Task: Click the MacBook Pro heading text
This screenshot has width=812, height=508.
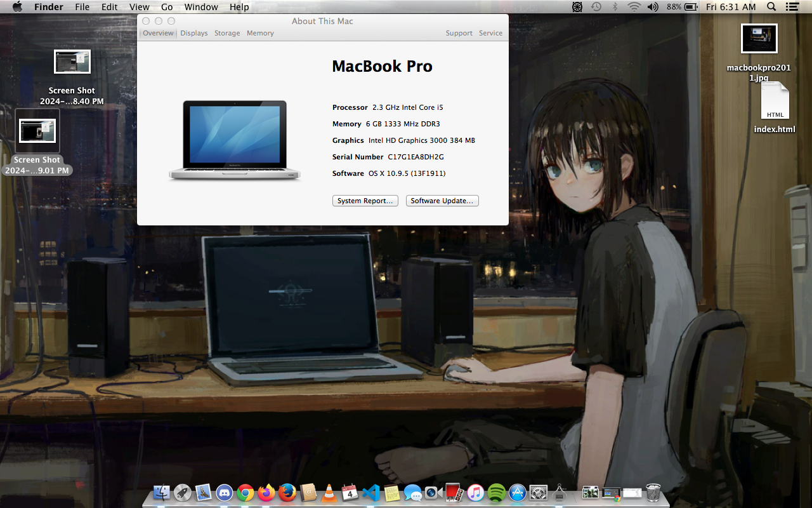Action: (382, 66)
